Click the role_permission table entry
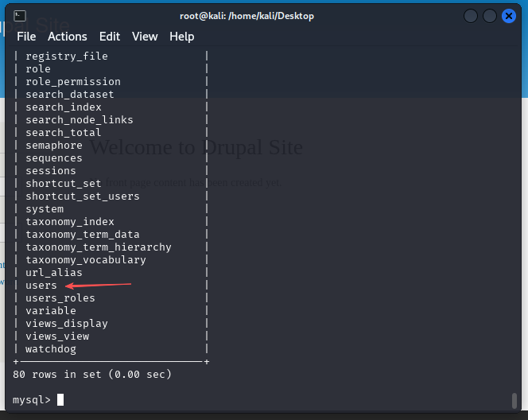Screen dimensions: 528x420 tap(72, 82)
